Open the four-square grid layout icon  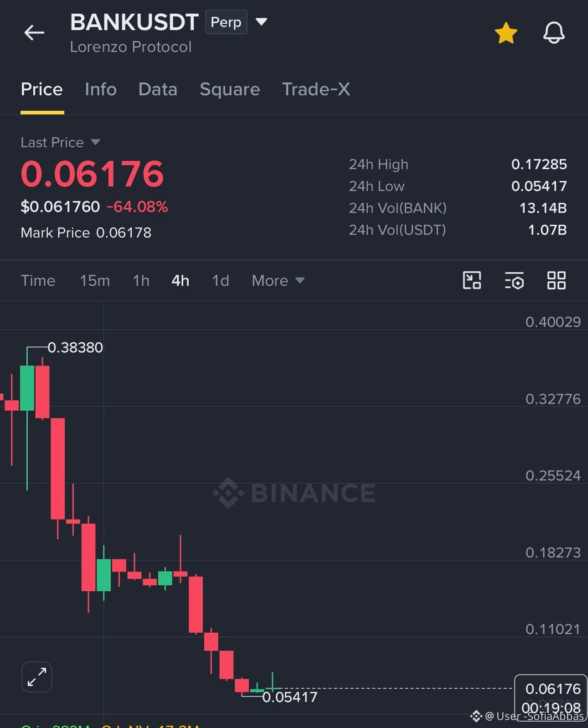click(556, 280)
